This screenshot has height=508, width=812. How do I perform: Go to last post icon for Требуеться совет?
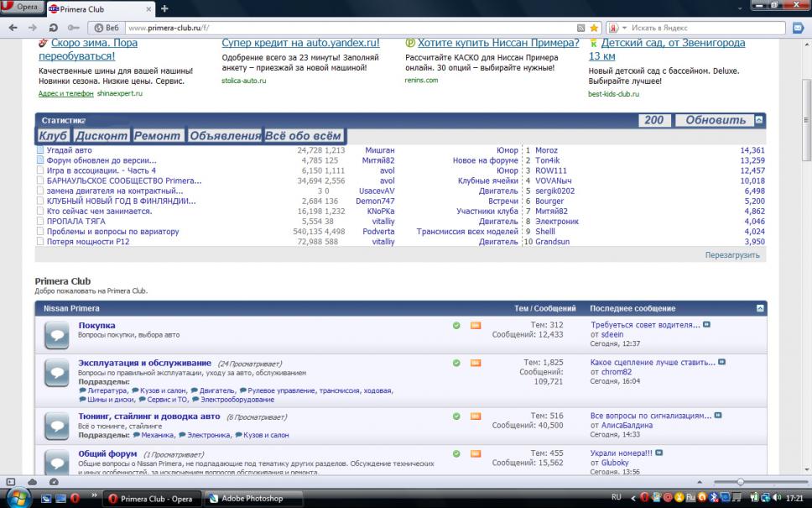707,324
